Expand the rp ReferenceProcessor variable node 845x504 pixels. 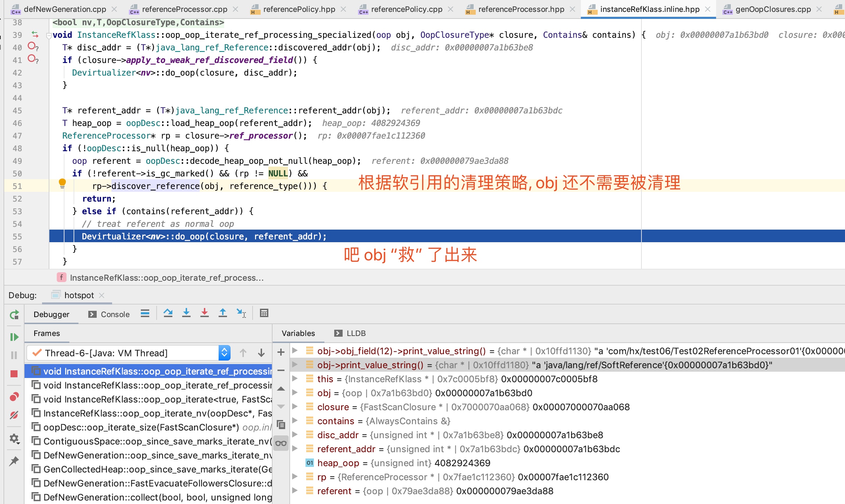[x=295, y=477]
